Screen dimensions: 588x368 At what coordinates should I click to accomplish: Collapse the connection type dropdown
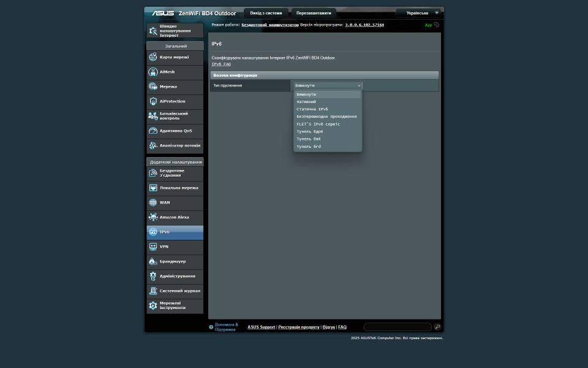click(x=327, y=86)
